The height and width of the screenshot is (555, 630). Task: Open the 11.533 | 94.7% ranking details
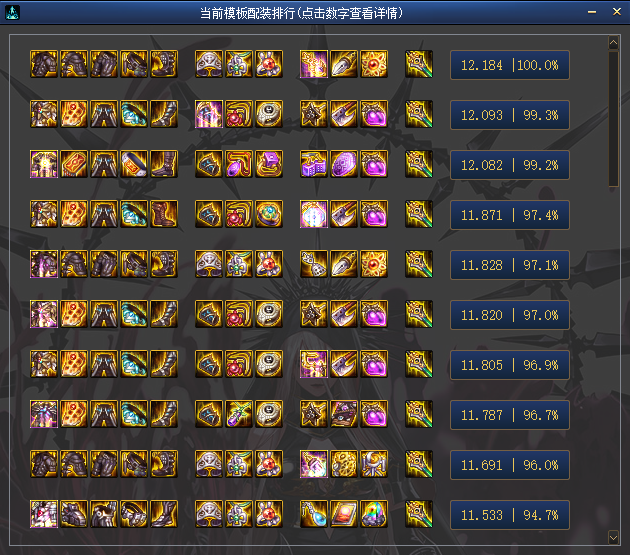(509, 515)
